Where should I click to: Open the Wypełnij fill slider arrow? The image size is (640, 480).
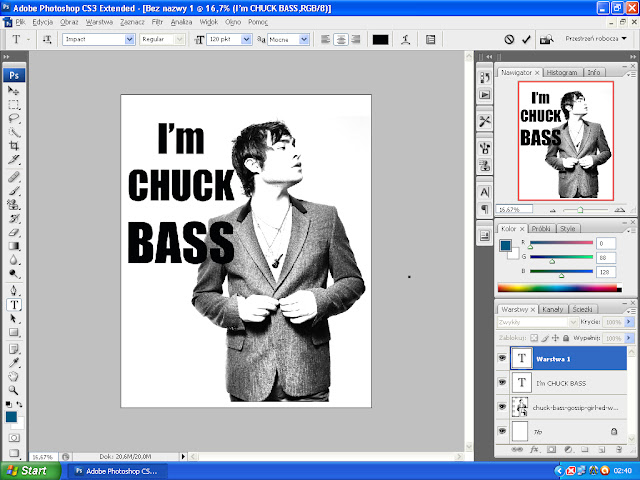[629, 338]
